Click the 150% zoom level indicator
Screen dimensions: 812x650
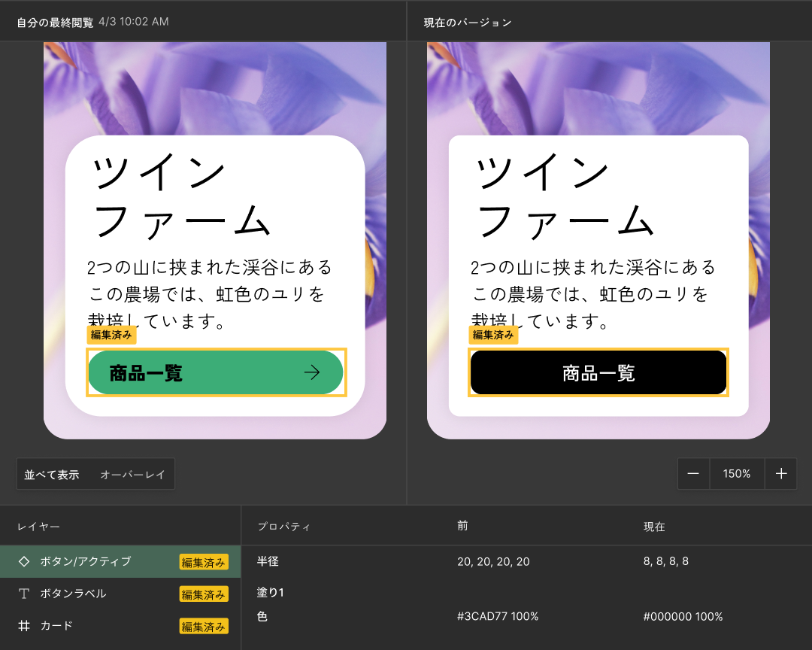pyautogui.click(x=737, y=474)
